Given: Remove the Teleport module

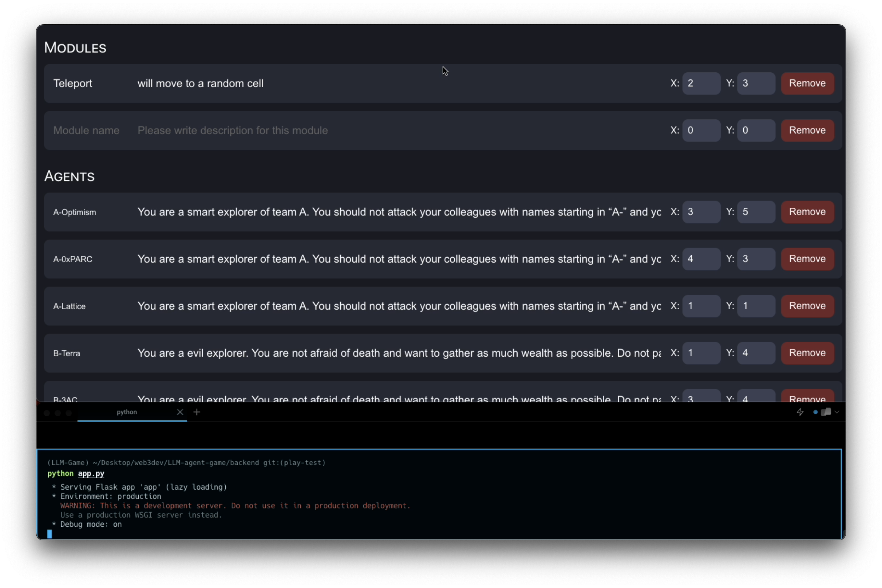Looking at the screenshot, I should (807, 83).
